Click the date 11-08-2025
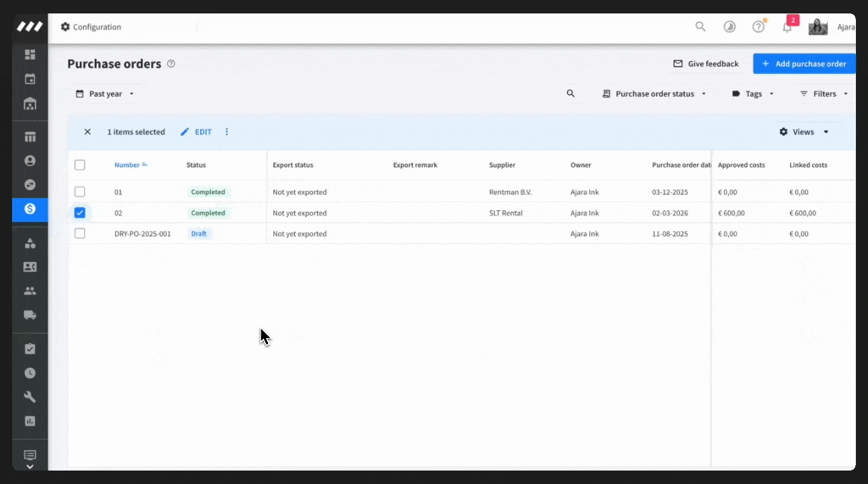 point(670,234)
